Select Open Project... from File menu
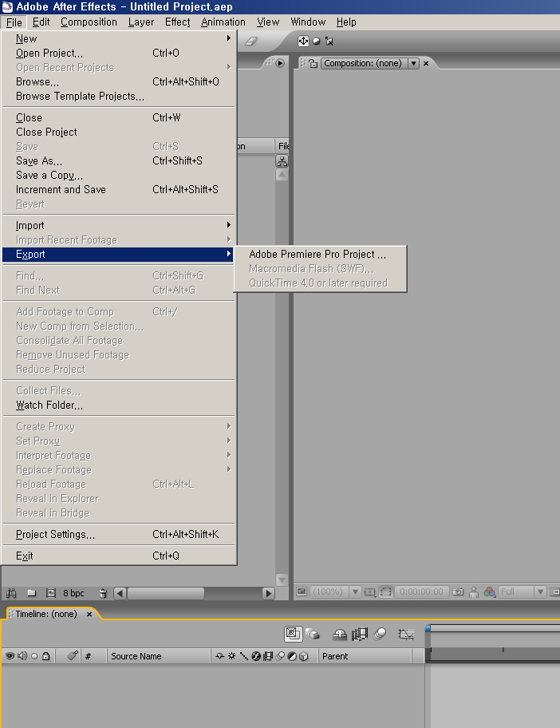The height and width of the screenshot is (728, 560). click(119, 53)
